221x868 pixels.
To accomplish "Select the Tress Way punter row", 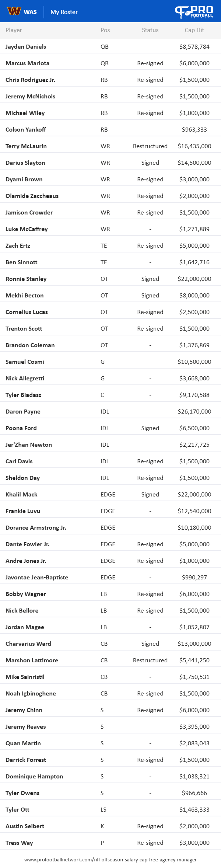I will (x=110, y=843).
